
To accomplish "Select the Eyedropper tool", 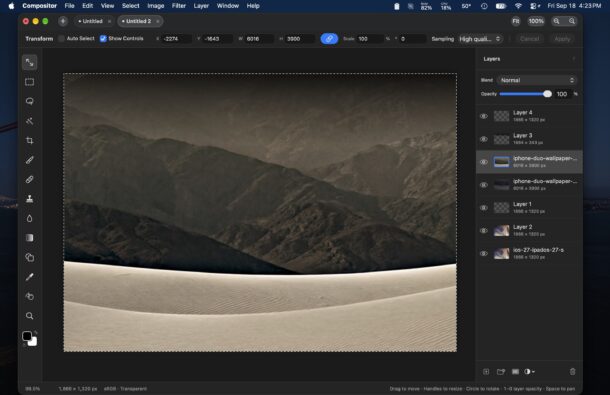I will point(30,277).
